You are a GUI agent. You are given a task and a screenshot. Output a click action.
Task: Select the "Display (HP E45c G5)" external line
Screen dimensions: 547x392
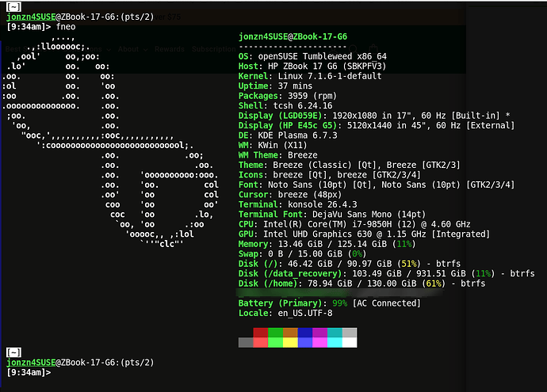coord(377,125)
